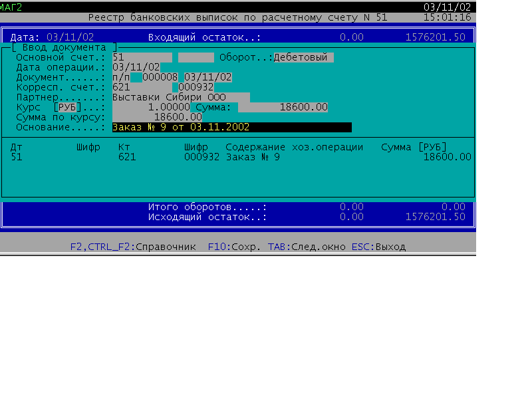Click the Входящий остаток label
Viewport: 532px width, 399px height.
[204, 37]
